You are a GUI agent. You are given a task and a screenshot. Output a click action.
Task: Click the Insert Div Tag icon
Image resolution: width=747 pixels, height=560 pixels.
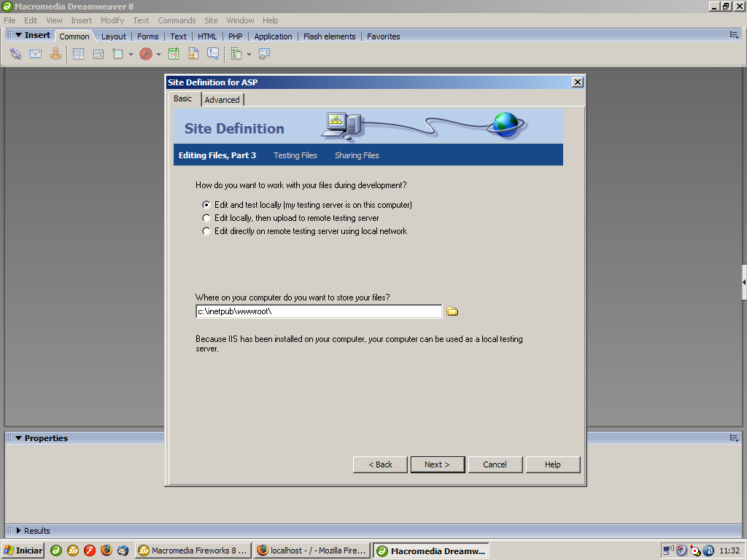click(98, 54)
